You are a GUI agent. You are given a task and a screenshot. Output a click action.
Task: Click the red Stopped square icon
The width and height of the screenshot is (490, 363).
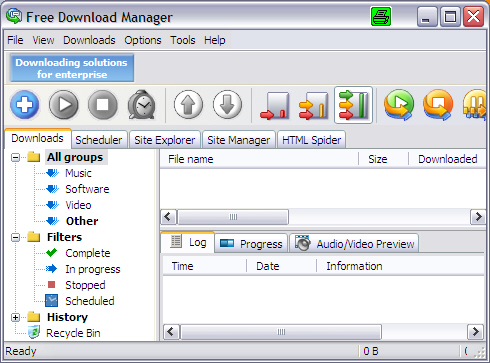51,284
